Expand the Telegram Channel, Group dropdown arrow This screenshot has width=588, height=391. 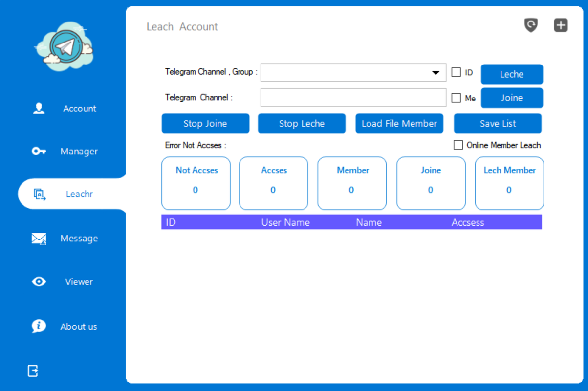(x=436, y=73)
